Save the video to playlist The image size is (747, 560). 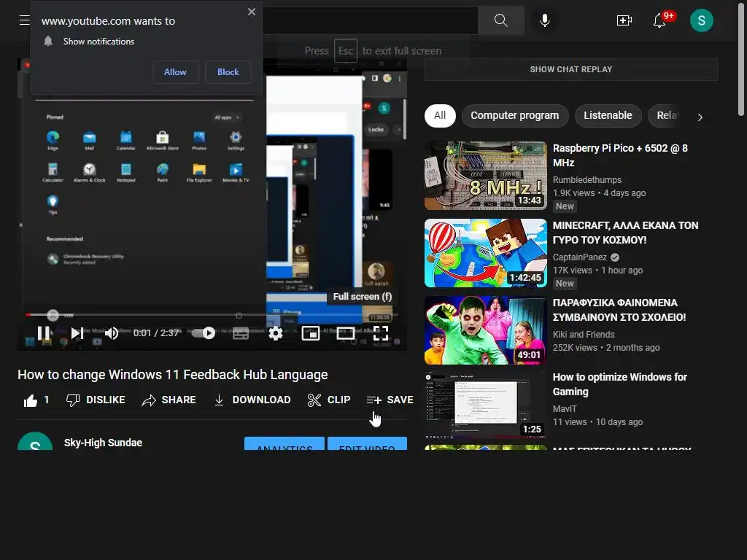pyautogui.click(x=390, y=400)
